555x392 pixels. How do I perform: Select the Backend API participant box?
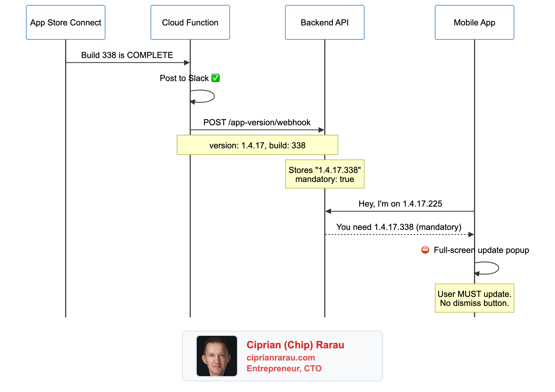[x=325, y=23]
